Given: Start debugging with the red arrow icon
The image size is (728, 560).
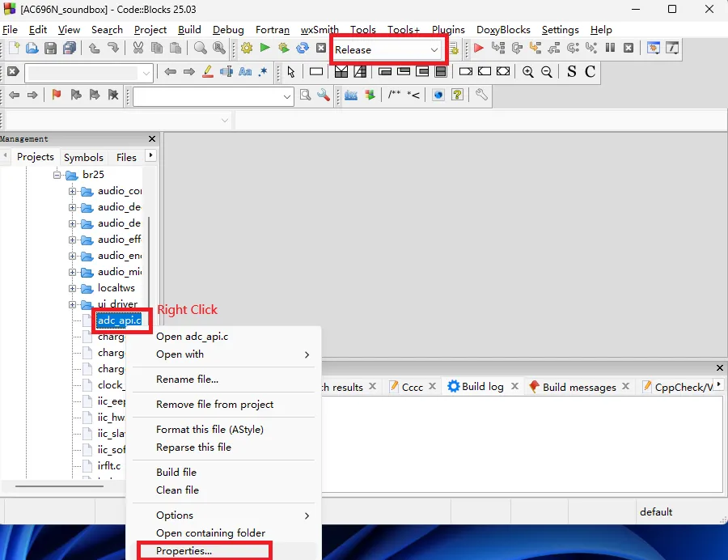Looking at the screenshot, I should coord(479,48).
